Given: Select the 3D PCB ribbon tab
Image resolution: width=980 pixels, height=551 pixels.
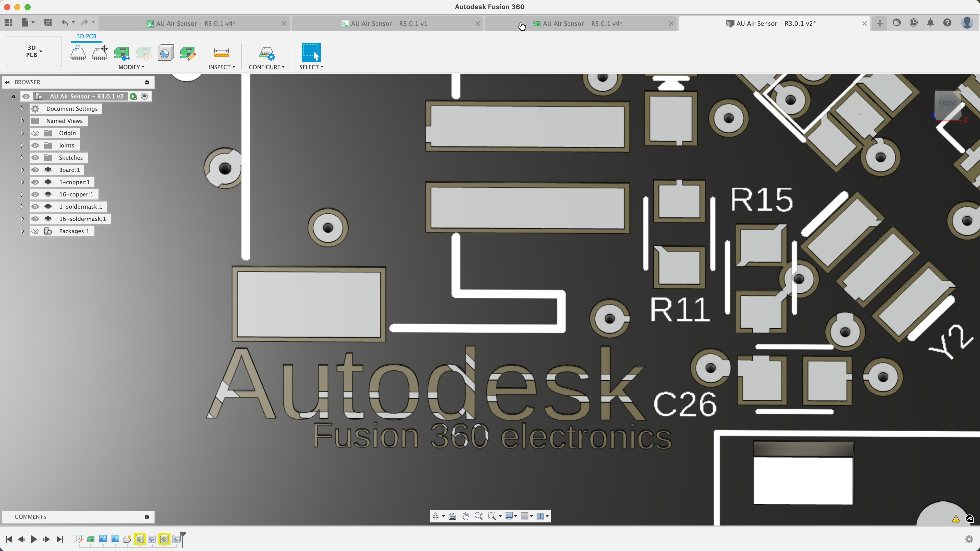Looking at the screenshot, I should [x=86, y=36].
